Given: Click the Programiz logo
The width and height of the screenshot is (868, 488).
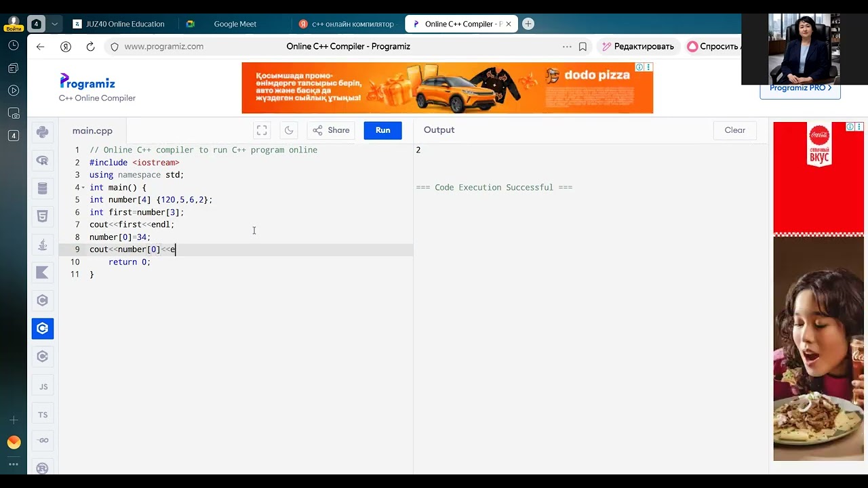Looking at the screenshot, I should coord(87,82).
